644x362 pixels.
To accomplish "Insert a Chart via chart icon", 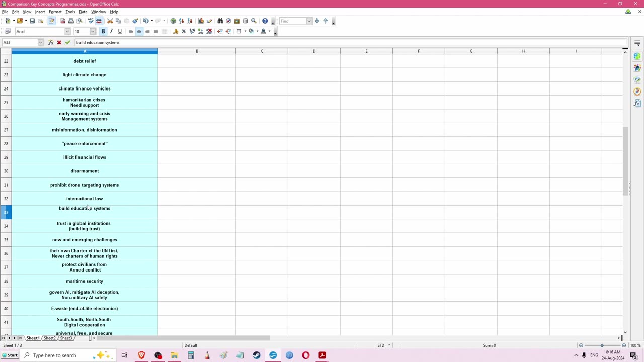I will [x=201, y=21].
